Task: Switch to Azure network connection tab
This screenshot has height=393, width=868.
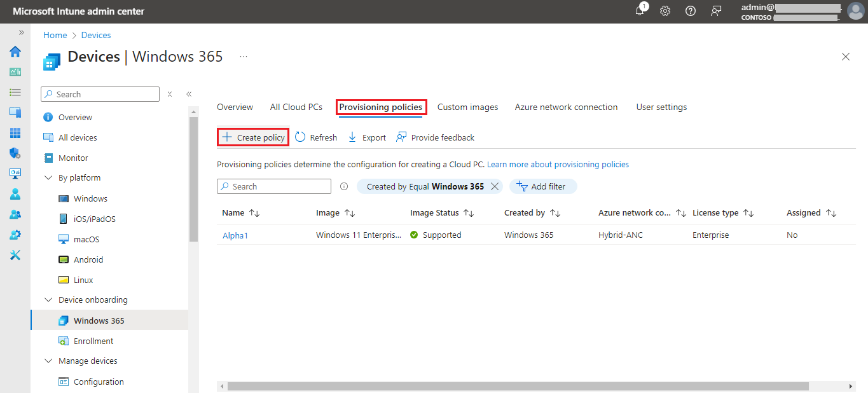Action: [x=566, y=107]
